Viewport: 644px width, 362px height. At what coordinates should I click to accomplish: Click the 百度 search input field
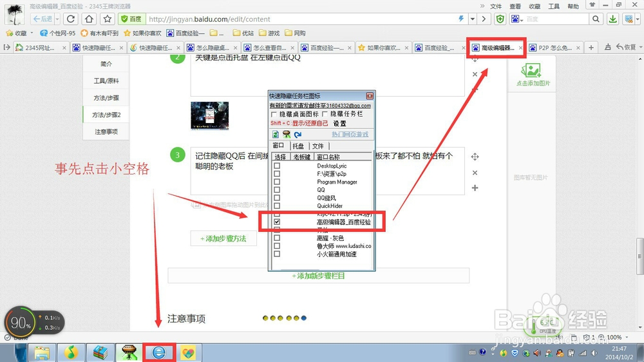tap(556, 19)
